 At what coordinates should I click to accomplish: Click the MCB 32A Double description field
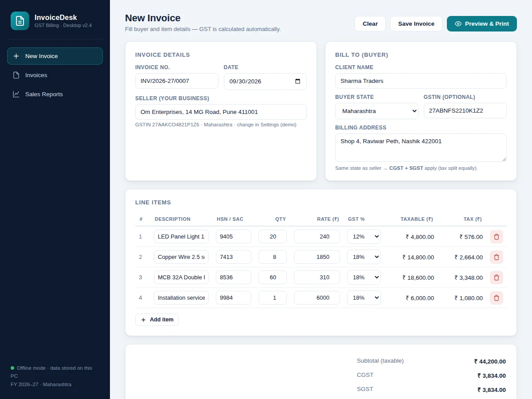point(181,278)
